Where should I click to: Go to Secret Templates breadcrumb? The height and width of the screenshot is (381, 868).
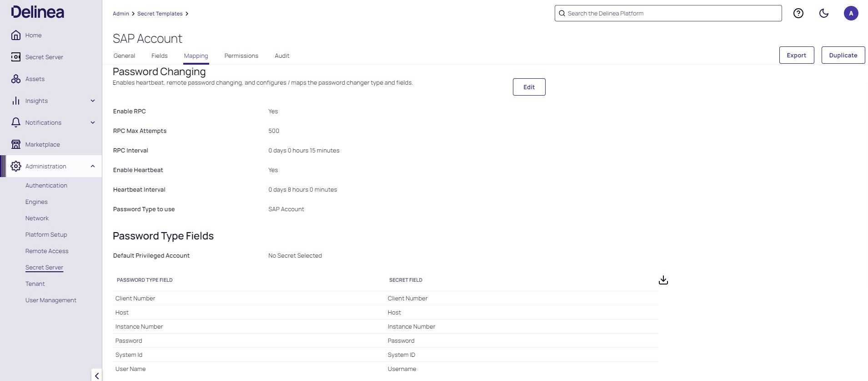(160, 14)
